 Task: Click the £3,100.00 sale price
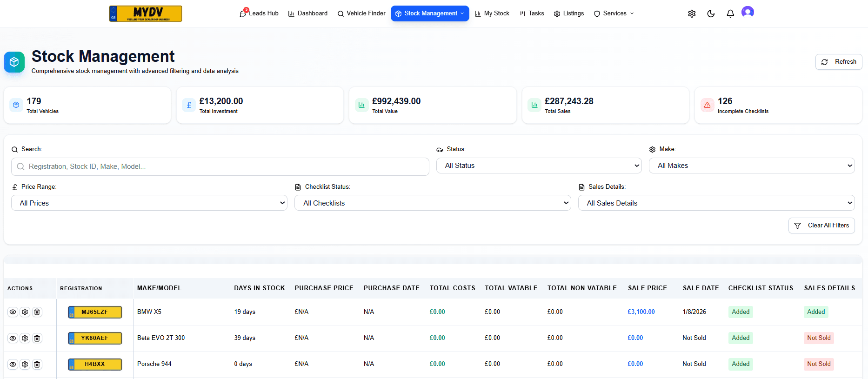[x=641, y=312]
